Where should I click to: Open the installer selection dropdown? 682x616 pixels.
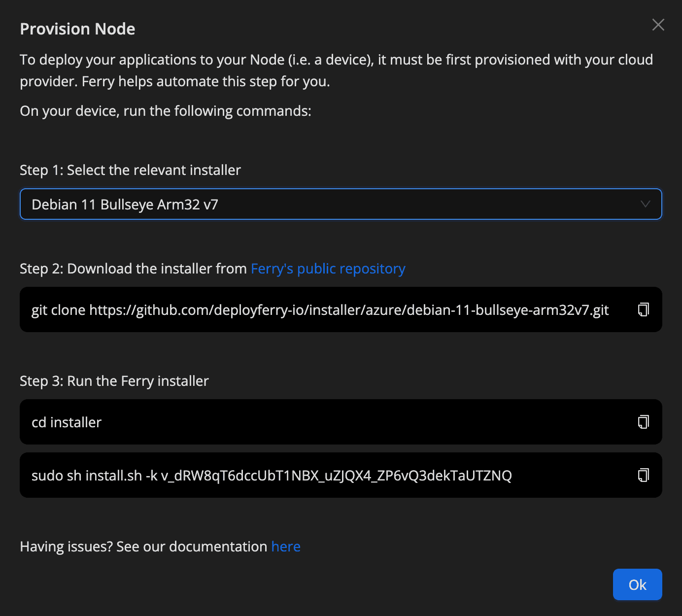pyautogui.click(x=341, y=204)
